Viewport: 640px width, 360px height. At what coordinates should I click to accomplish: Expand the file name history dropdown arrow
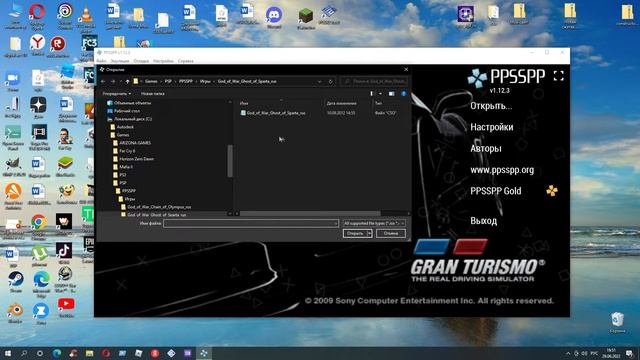336,223
